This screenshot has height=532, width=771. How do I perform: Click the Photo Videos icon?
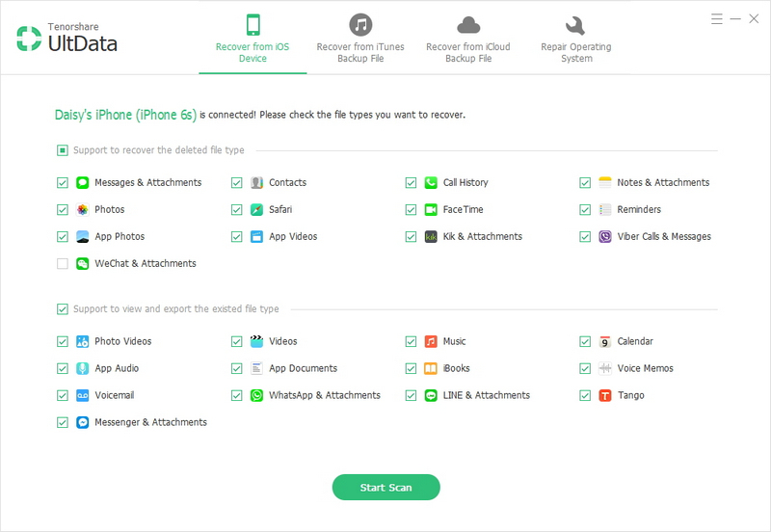82,342
